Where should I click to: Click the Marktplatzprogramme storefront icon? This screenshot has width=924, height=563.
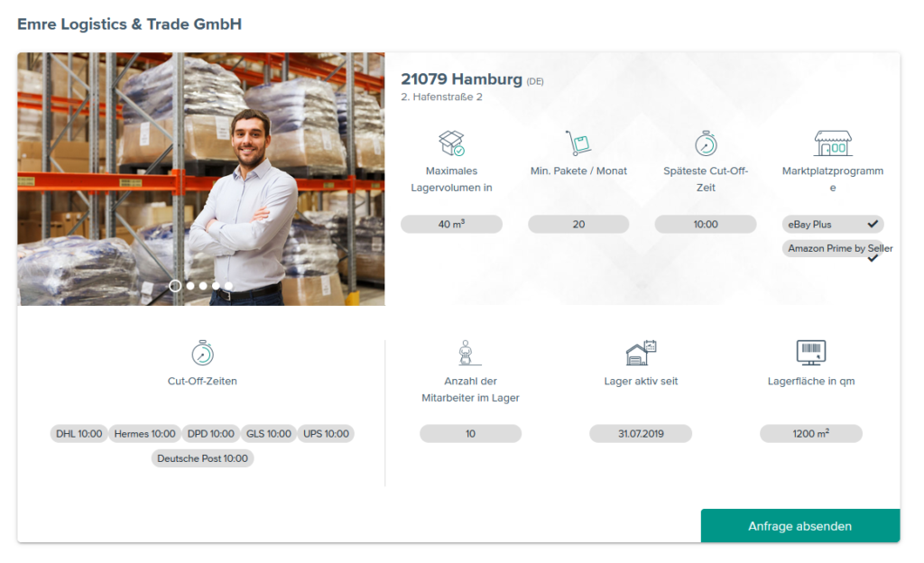(x=833, y=142)
